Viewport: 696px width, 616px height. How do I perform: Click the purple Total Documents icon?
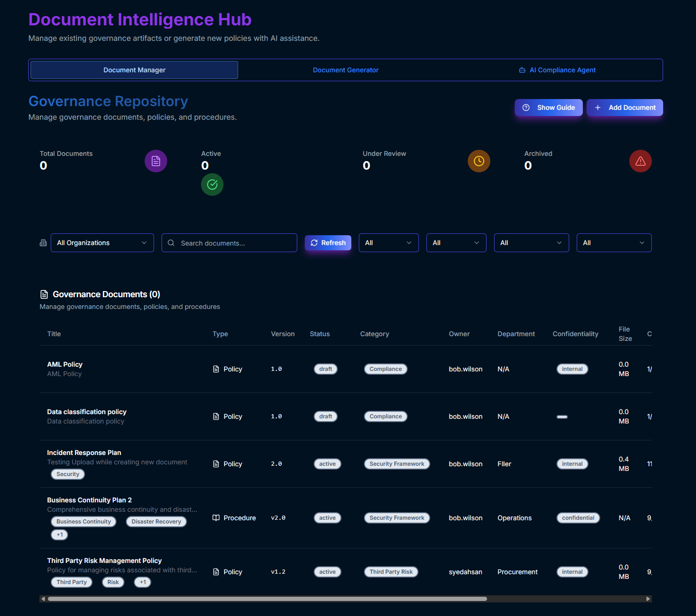[x=156, y=161]
